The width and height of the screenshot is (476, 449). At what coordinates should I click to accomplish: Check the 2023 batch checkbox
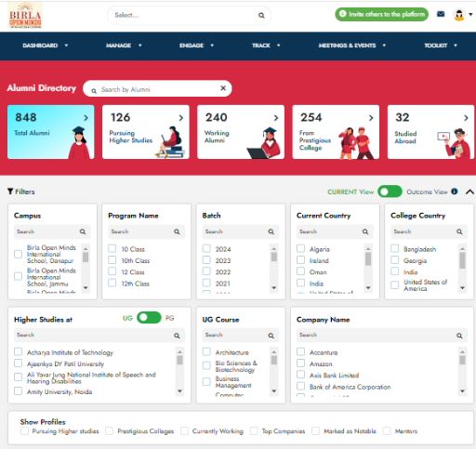pyautogui.click(x=206, y=260)
